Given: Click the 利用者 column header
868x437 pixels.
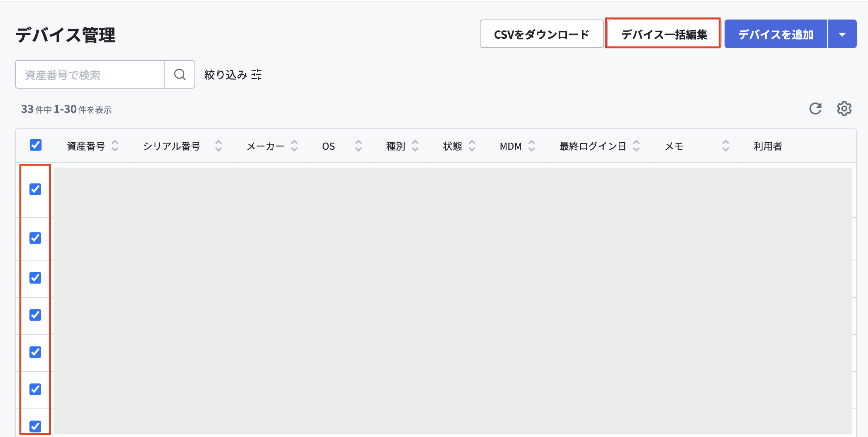Looking at the screenshot, I should [768, 146].
